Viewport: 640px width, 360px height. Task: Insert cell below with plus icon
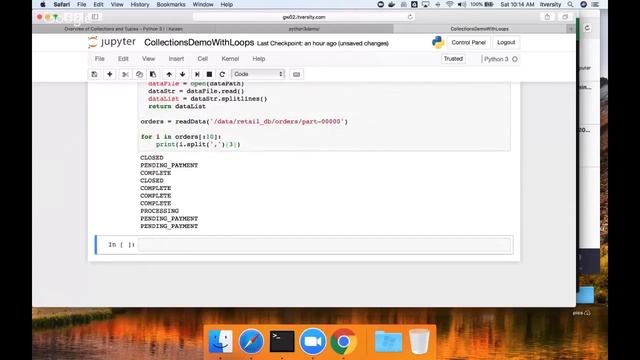[109, 74]
